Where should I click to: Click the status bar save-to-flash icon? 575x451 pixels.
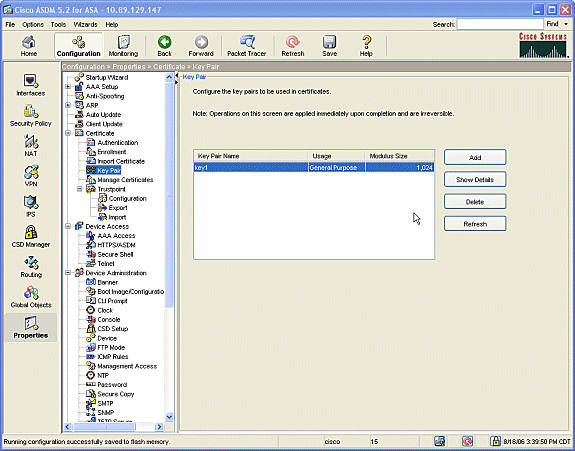coord(439,441)
